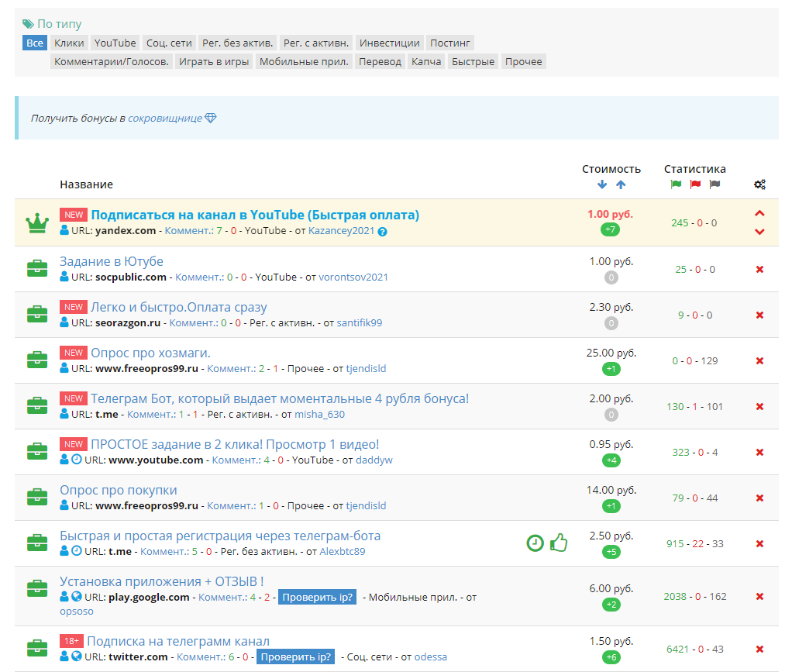This screenshot has width=792, height=672.
Task: Hide the 'Легко и быстро.Оплата сразу' task
Action: (759, 315)
